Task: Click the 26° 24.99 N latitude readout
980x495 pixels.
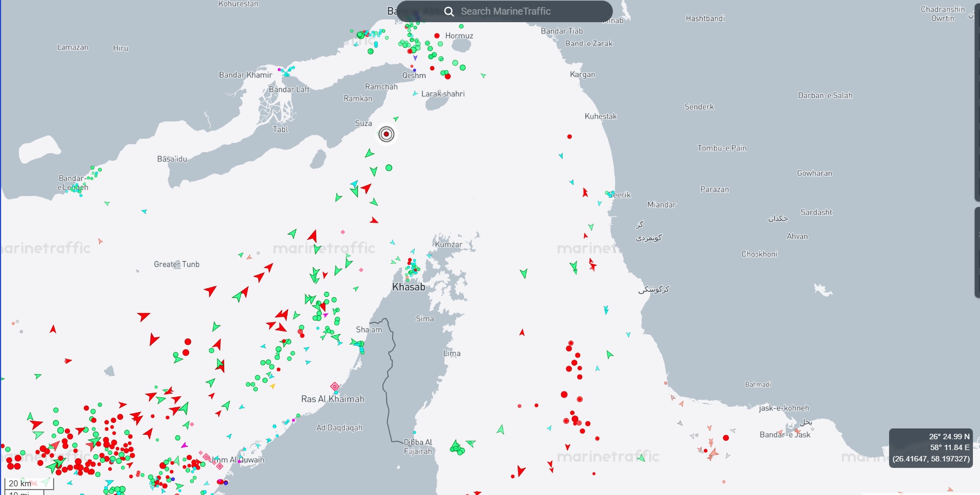Action: tap(949, 437)
